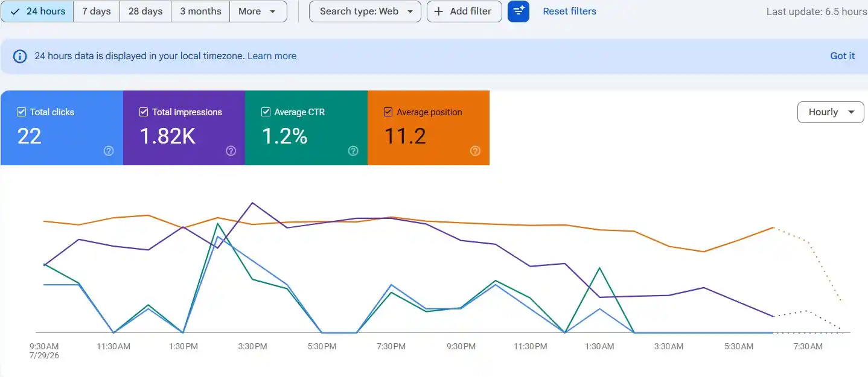Click the 7:30 PM axis label
868x377 pixels.
391,346
